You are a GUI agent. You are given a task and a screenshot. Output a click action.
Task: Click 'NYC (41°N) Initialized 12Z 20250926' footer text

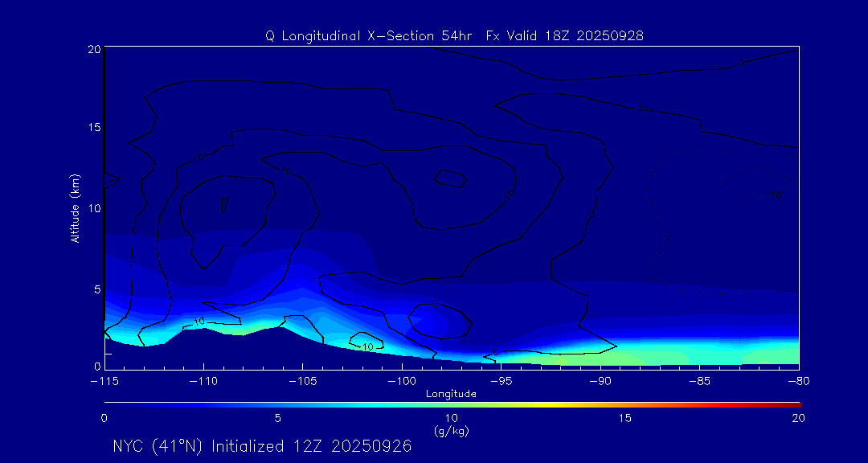pyautogui.click(x=262, y=446)
